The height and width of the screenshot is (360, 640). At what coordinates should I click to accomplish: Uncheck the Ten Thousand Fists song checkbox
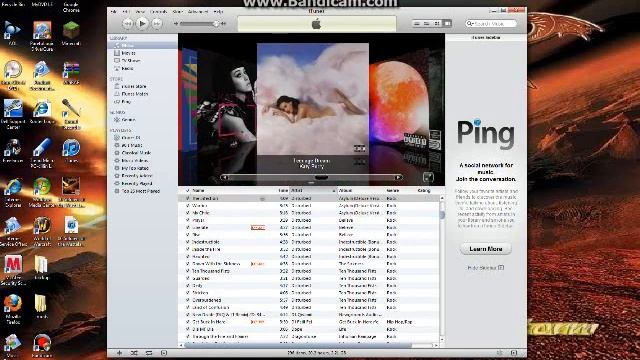coord(188,271)
